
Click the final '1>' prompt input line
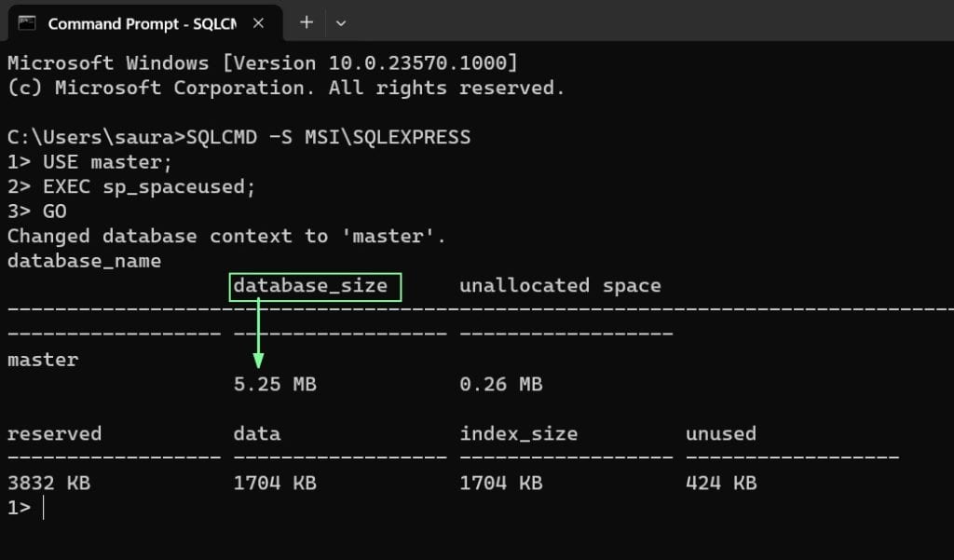(26, 508)
